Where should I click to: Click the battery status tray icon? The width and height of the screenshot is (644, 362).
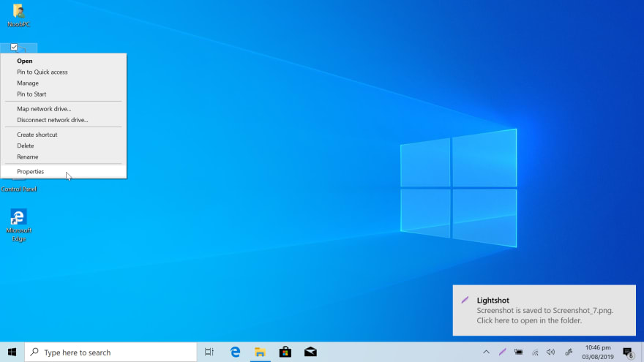(518, 352)
